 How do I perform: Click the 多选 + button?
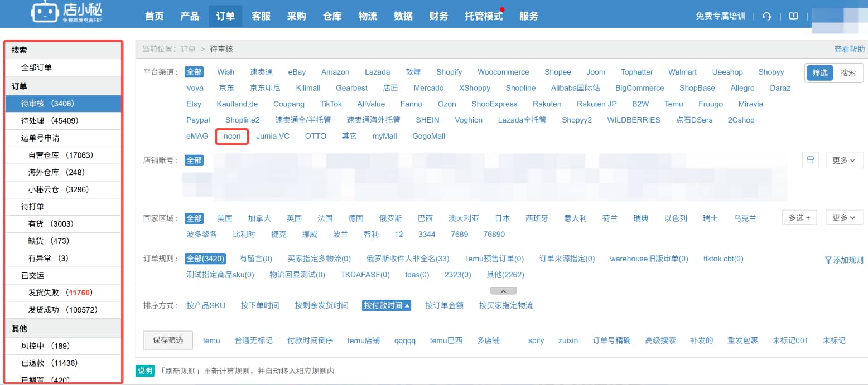799,217
